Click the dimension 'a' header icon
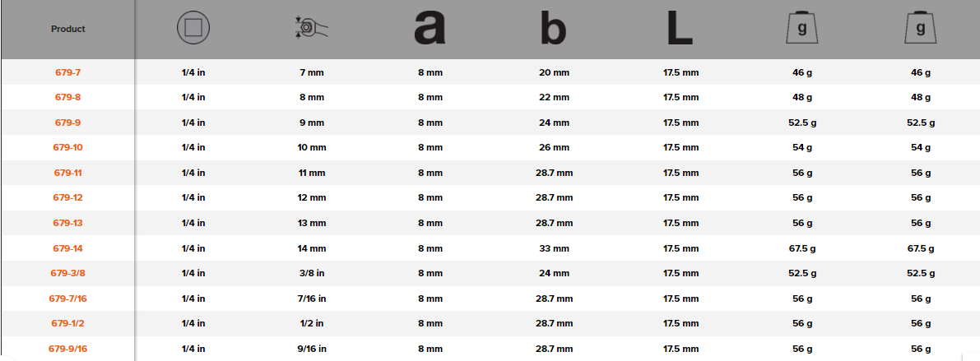Viewport: 980px width, 361px height. tap(430, 29)
